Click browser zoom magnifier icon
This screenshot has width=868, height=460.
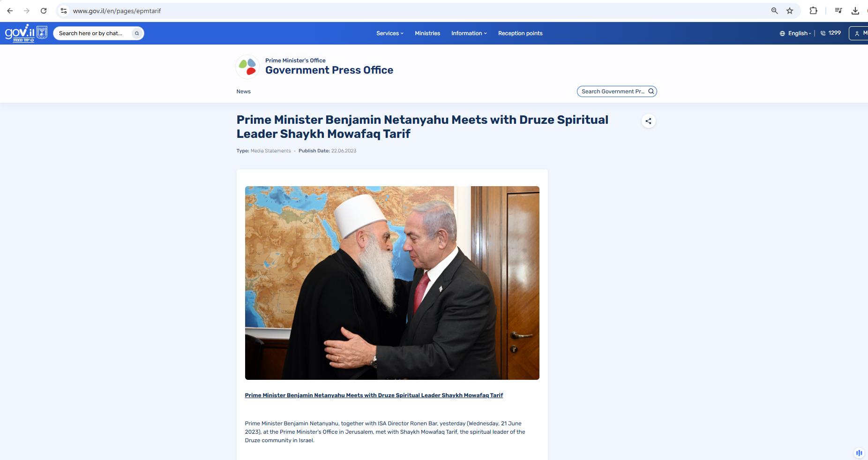click(774, 11)
